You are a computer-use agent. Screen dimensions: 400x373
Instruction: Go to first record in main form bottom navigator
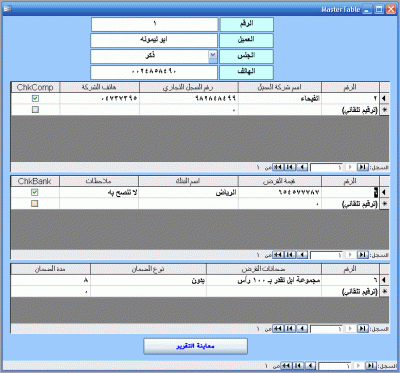(x=371, y=366)
